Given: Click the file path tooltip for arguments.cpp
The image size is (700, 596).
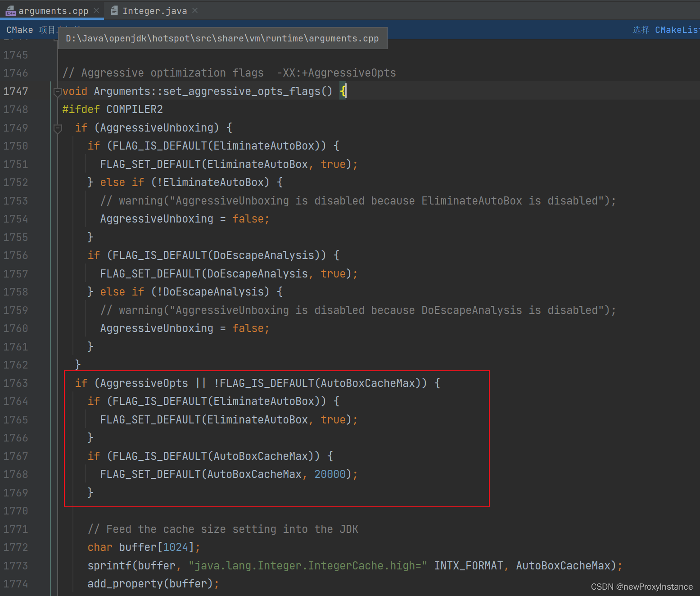Looking at the screenshot, I should pyautogui.click(x=222, y=38).
